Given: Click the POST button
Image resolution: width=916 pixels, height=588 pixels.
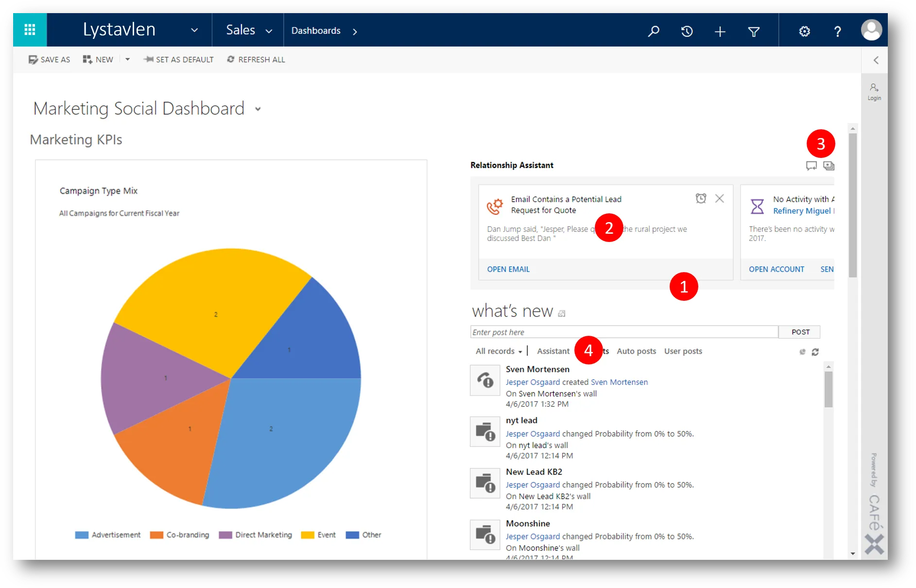Looking at the screenshot, I should (800, 332).
